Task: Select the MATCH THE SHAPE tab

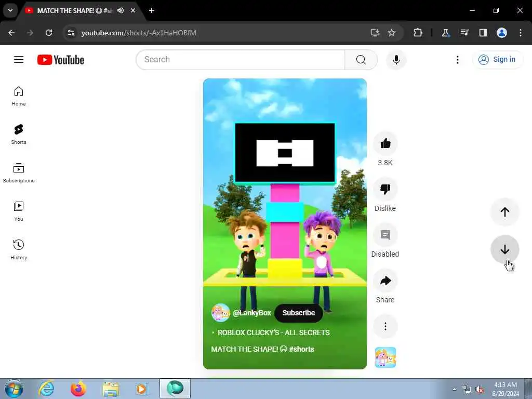Action: pos(74,10)
